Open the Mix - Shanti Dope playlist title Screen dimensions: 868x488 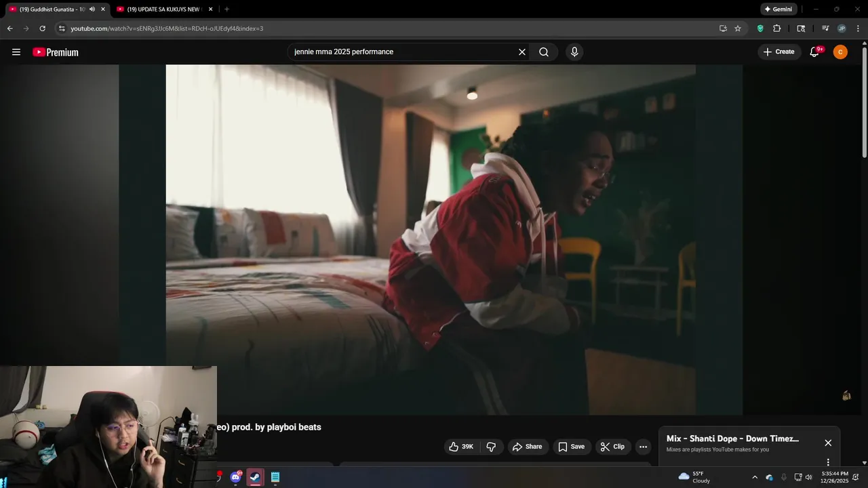(x=732, y=439)
